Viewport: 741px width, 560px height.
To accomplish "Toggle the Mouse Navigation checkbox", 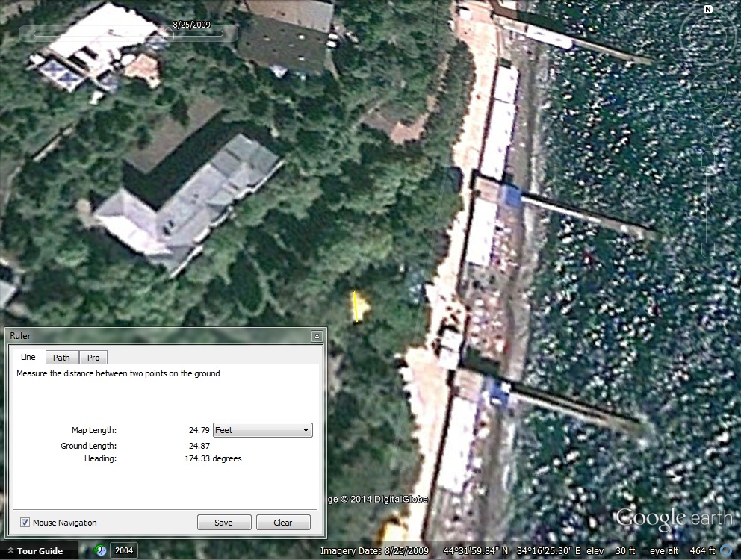I will coord(25,523).
